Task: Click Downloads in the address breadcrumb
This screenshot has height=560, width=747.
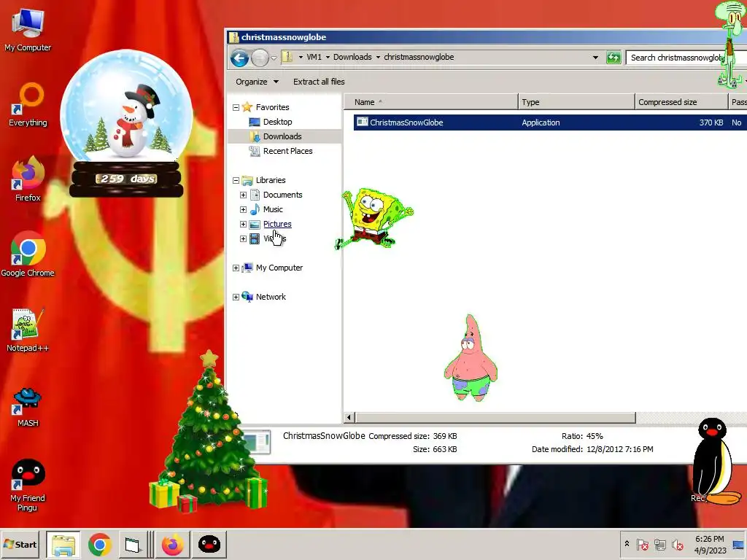Action: click(x=352, y=57)
